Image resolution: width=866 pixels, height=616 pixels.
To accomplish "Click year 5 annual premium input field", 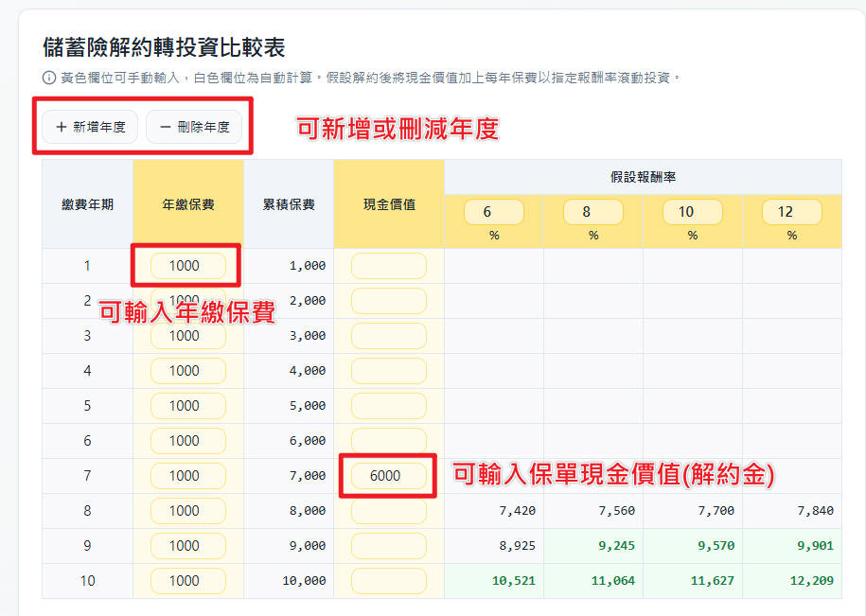I will pos(187,406).
